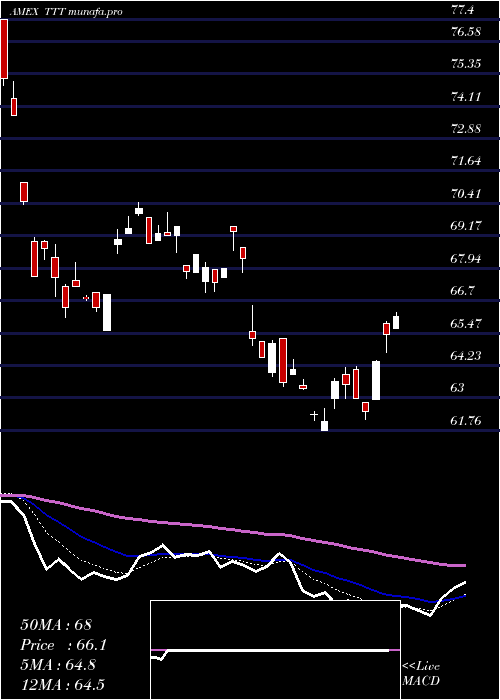Select the 'Price : 66.1' readout
Screen dimensions: 500x700
pyautogui.click(x=64, y=645)
